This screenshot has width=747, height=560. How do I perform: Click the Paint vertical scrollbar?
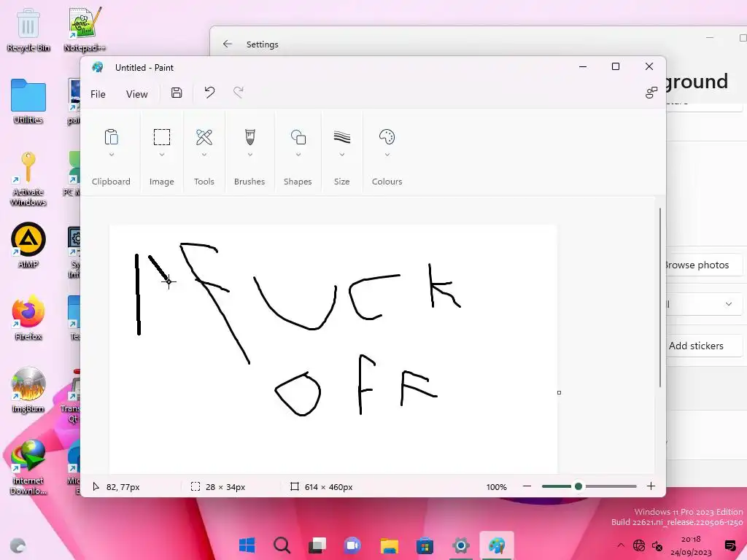pos(659,297)
